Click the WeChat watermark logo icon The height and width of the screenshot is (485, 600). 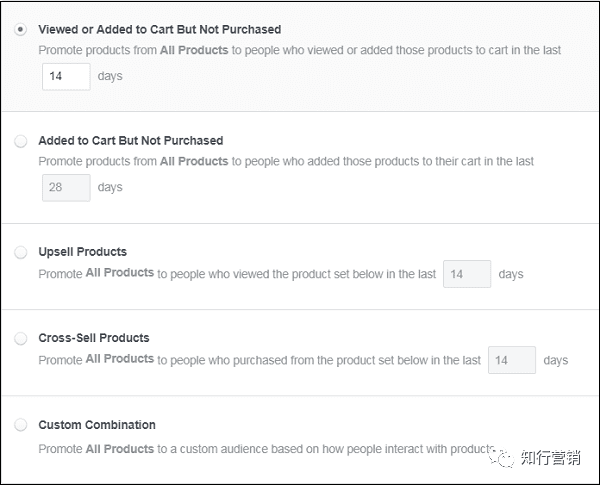pos(504,457)
